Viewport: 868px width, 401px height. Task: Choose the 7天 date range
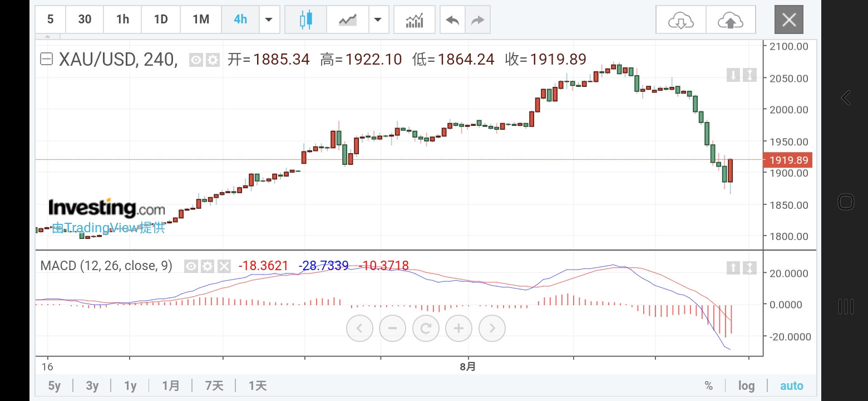[214, 385]
